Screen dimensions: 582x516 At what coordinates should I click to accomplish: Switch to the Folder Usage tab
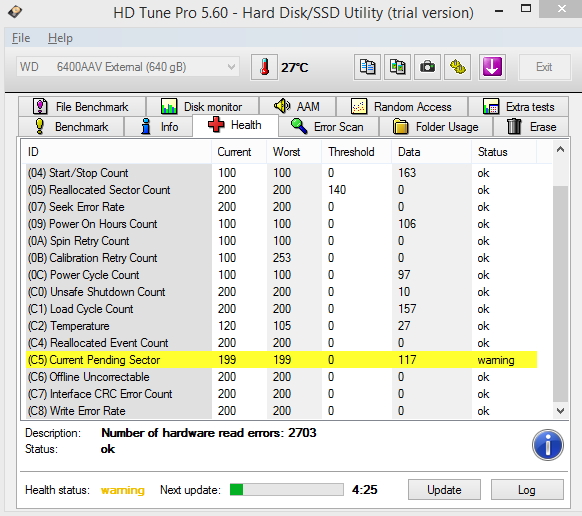click(x=436, y=127)
